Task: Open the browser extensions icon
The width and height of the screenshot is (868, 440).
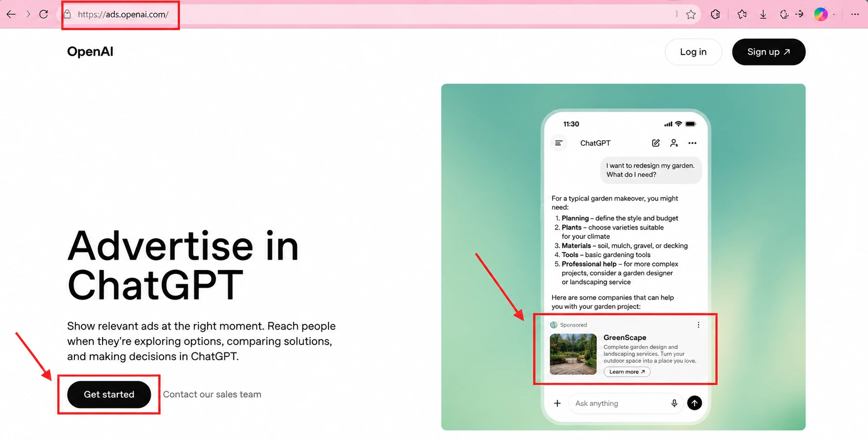Action: pos(715,14)
